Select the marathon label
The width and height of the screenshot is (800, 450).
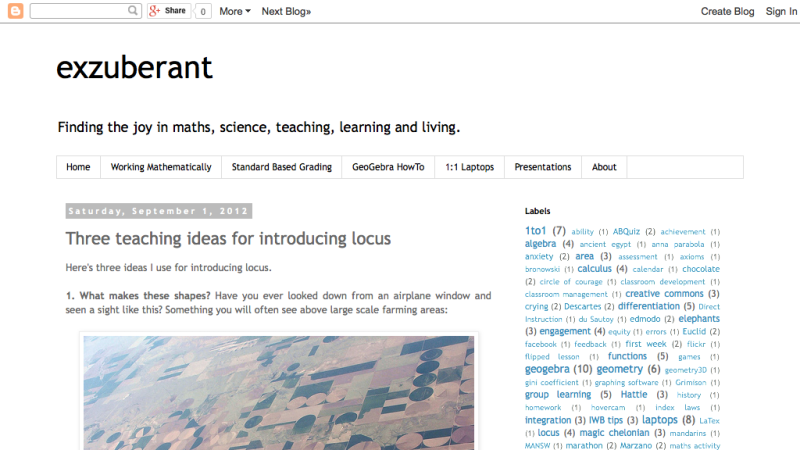584,445
